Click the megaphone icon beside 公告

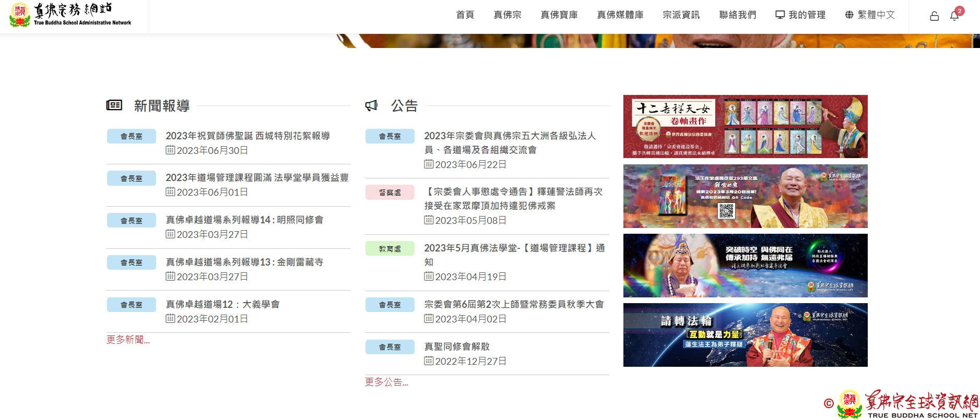pyautogui.click(x=371, y=106)
